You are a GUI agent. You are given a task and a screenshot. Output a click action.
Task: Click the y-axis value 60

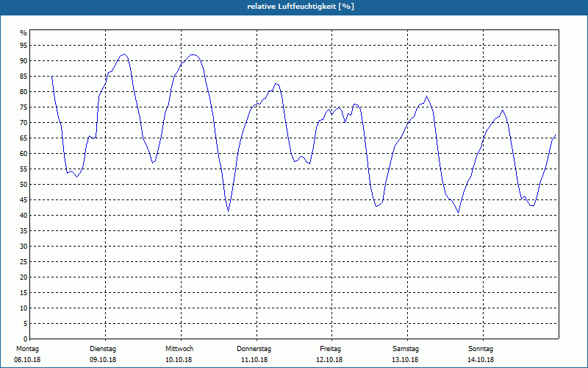pyautogui.click(x=24, y=154)
